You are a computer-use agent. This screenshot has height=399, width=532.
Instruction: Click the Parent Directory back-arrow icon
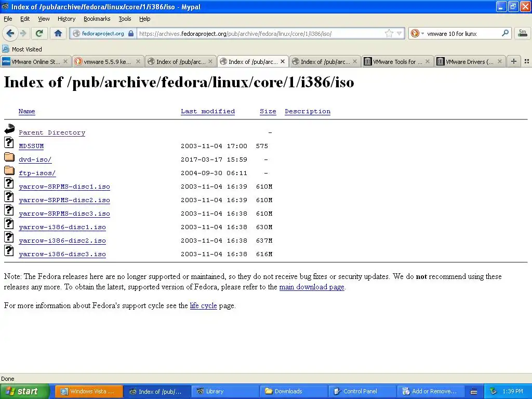[9, 129]
